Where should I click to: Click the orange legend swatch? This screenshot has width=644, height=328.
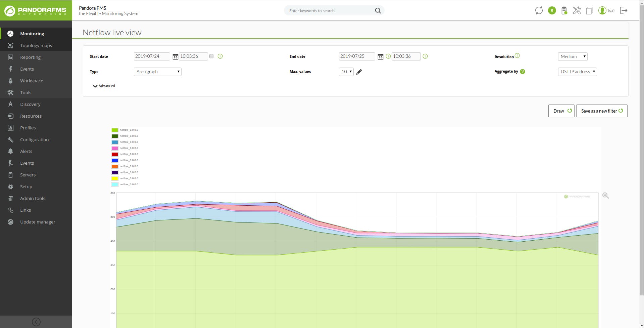(x=115, y=166)
